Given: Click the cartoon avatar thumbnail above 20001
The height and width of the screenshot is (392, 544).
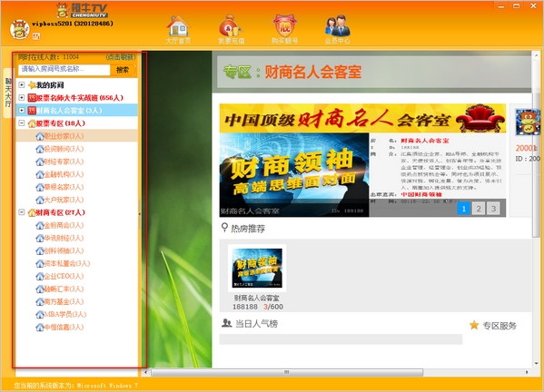Looking at the screenshot, I should [x=528, y=122].
